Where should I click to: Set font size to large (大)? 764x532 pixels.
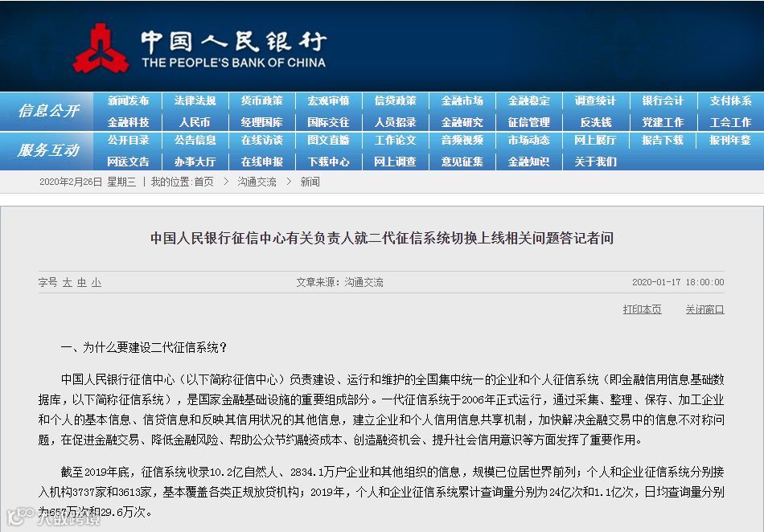pos(68,282)
